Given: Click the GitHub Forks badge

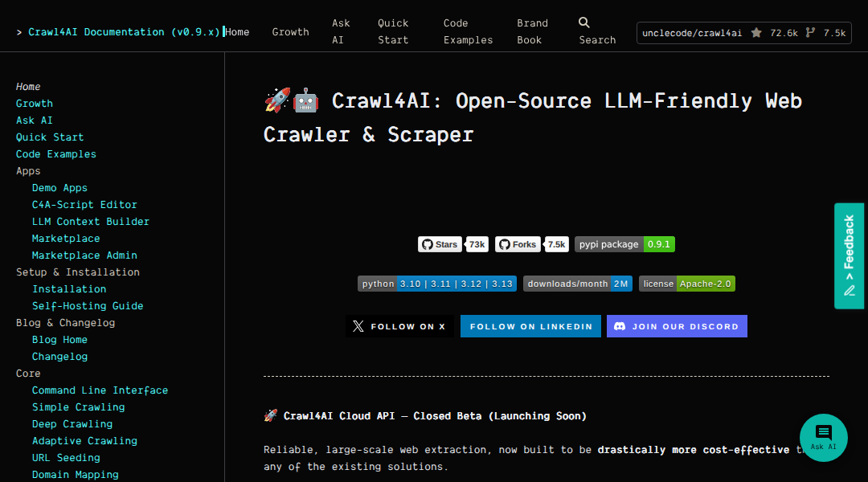Looking at the screenshot, I should [531, 244].
